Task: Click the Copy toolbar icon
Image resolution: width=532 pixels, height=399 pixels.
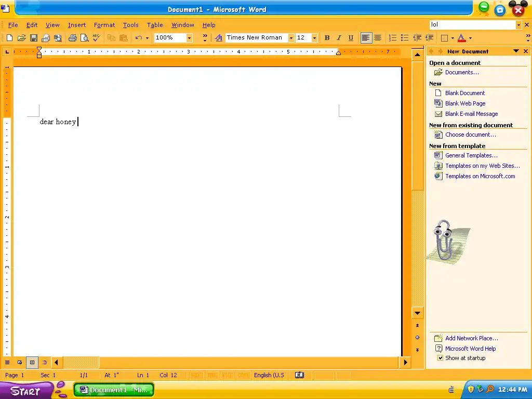Action: (111, 37)
